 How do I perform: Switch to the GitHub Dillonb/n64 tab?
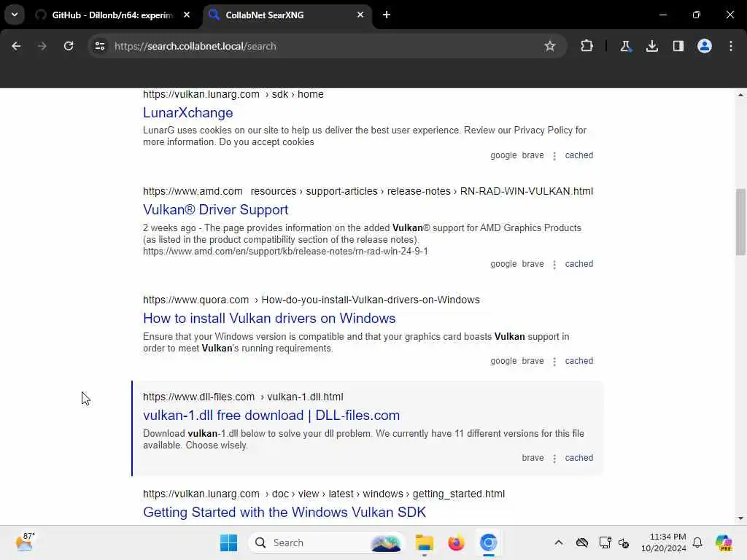click(x=112, y=15)
